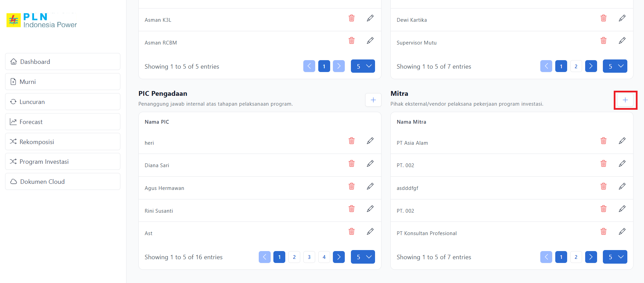Delete the Dewi Kartika row
This screenshot has height=283, width=644.
(x=603, y=18)
